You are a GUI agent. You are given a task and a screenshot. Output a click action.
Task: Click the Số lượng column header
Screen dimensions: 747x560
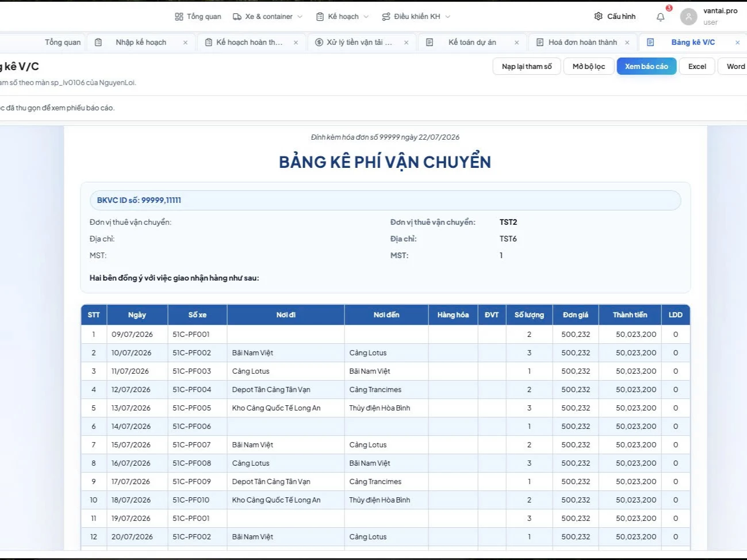529,315
